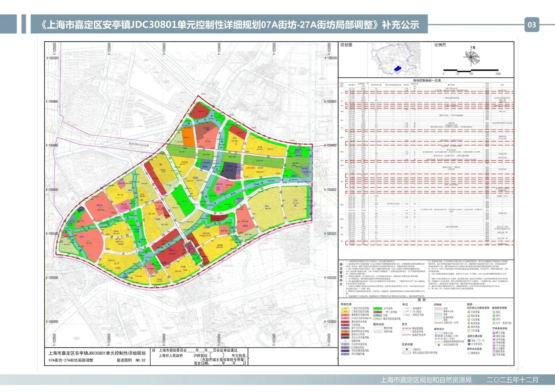Click the water area legend swatch
Screen dimensions: 555x392
click(377, 315)
